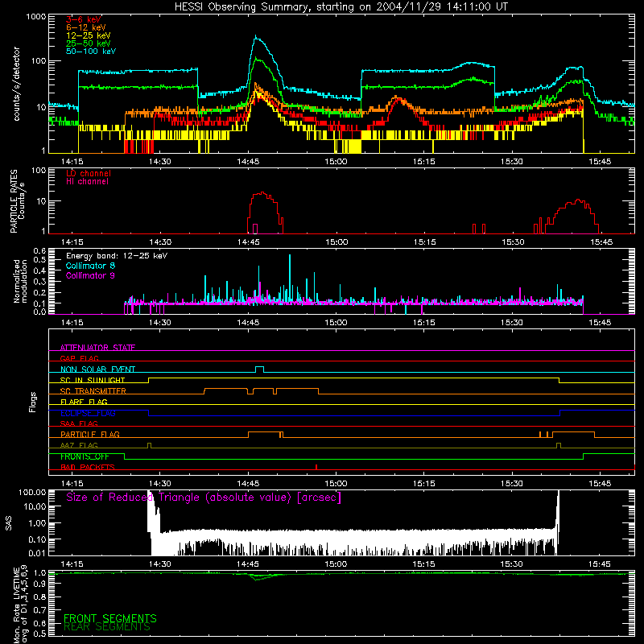Click the FRONT SEGMENTS legend label
644x644 pixels.
(110, 618)
